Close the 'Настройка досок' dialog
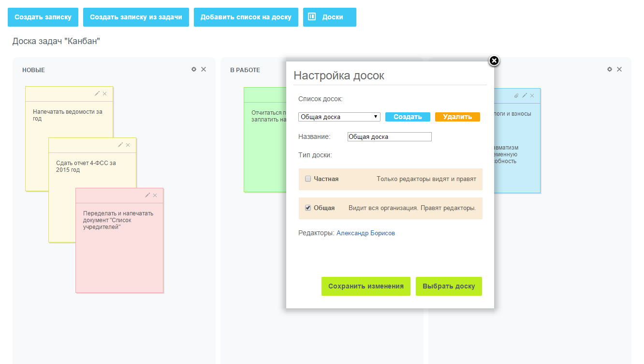Screen dimensions: 644x364 coord(494,61)
